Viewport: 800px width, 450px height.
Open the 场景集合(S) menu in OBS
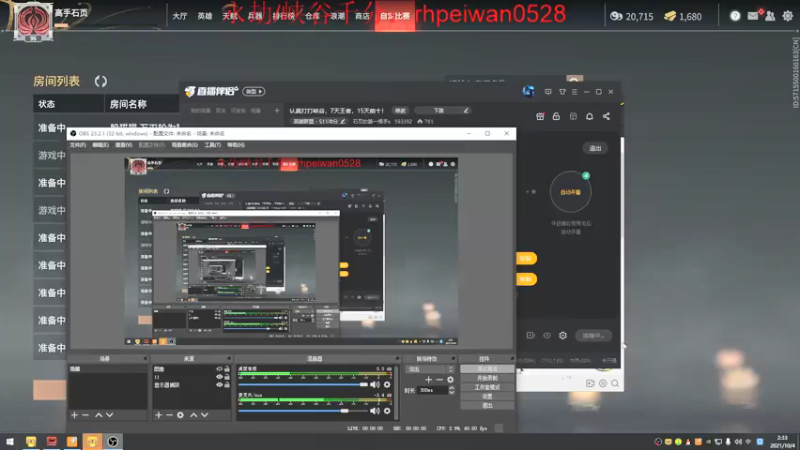pos(185,145)
